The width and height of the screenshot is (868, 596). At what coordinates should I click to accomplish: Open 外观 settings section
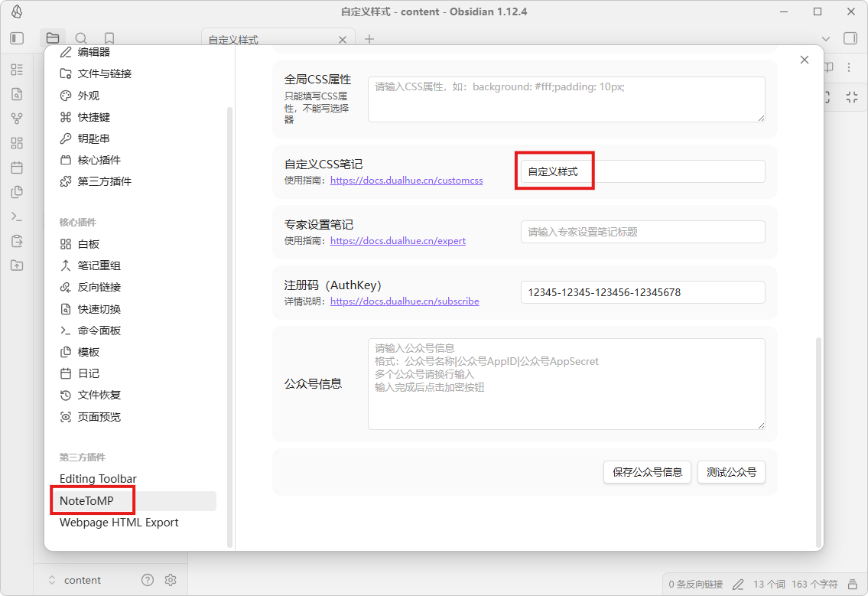click(x=89, y=96)
